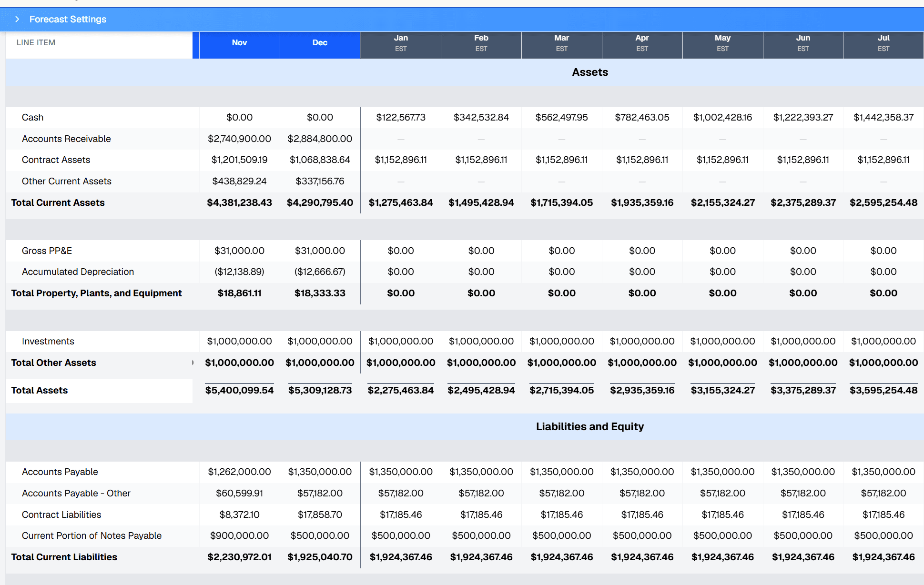Select the Accounts Receivable row label
The height and width of the screenshot is (585, 924).
pyautogui.click(x=66, y=139)
